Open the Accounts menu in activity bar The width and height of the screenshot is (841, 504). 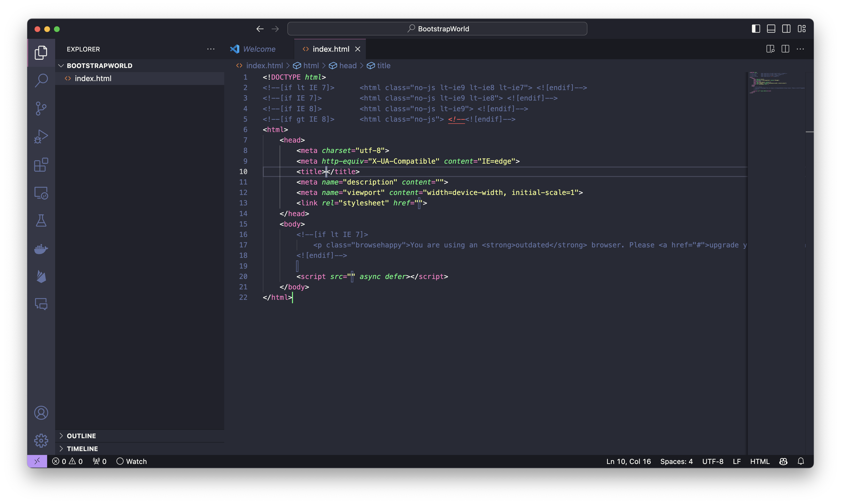41,413
